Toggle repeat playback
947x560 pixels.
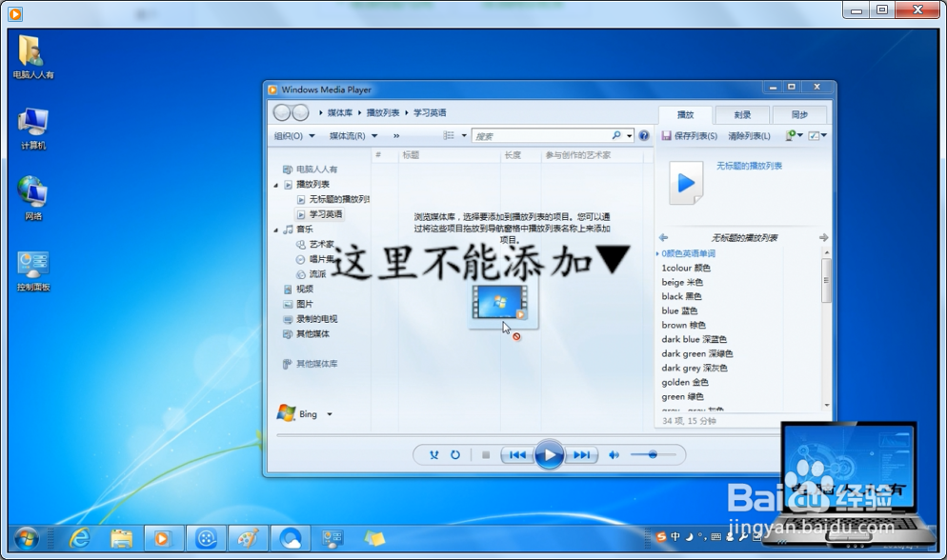click(x=455, y=455)
